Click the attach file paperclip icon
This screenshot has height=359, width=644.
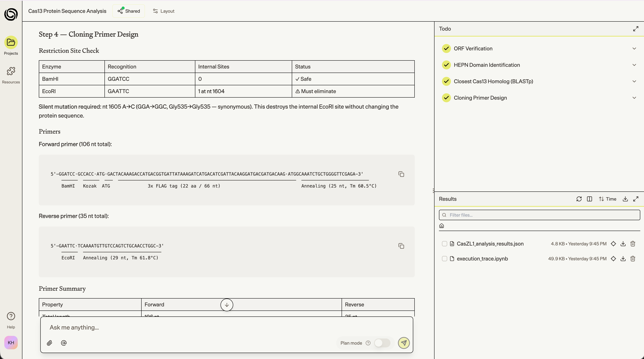coord(49,343)
